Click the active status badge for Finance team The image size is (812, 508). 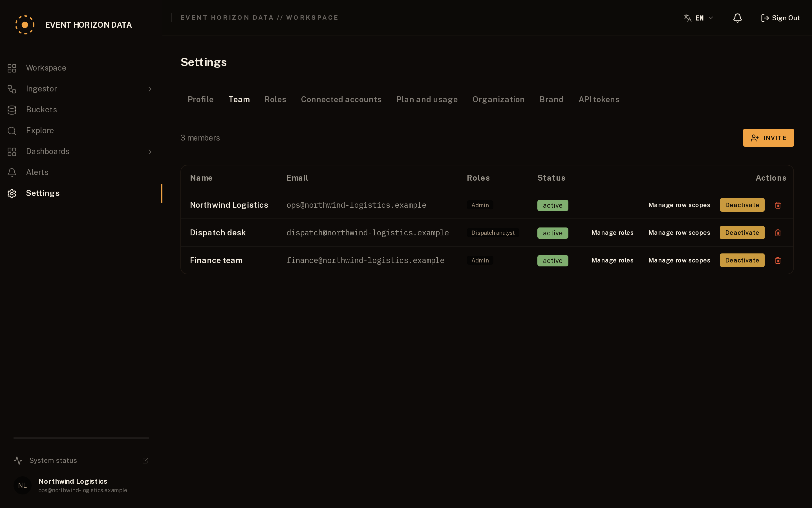click(x=552, y=261)
